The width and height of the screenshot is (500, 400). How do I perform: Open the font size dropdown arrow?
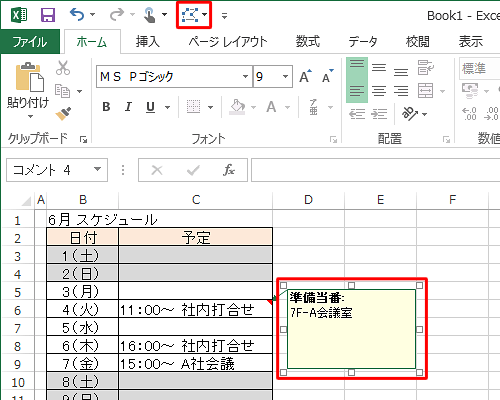pos(285,76)
